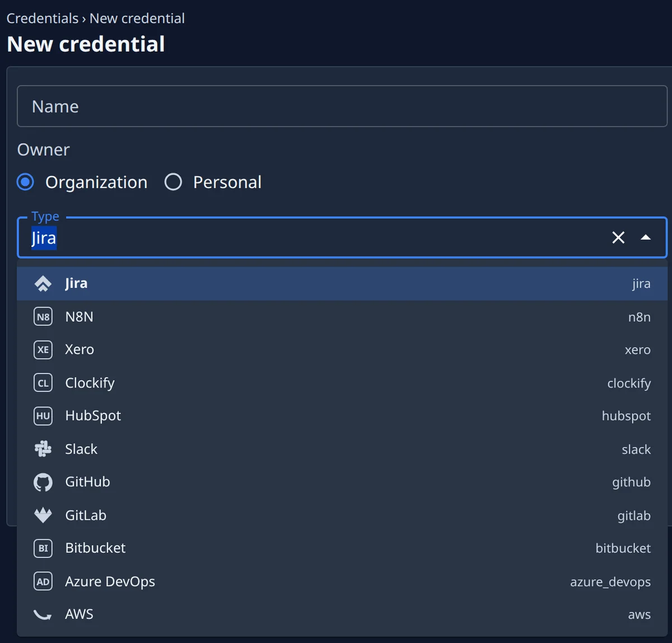The height and width of the screenshot is (643, 672).
Task: Choose Clockify from the type list
Action: click(x=342, y=383)
